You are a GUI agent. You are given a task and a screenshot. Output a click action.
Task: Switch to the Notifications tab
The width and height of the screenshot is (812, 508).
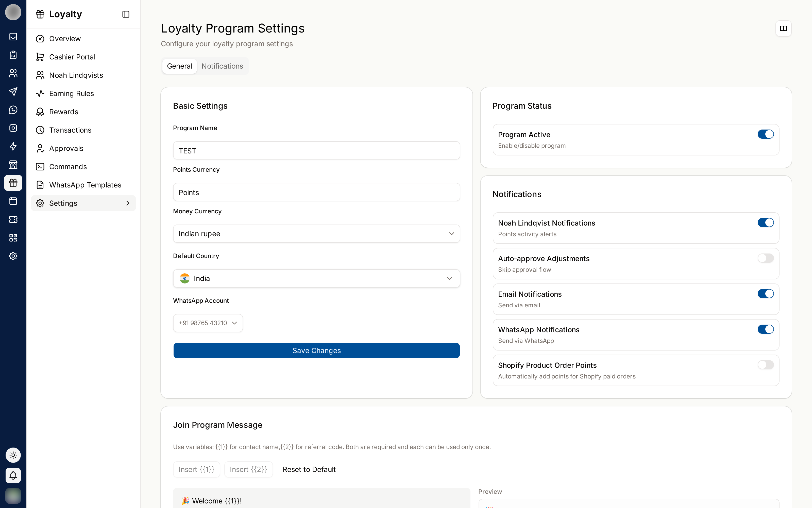click(x=222, y=66)
